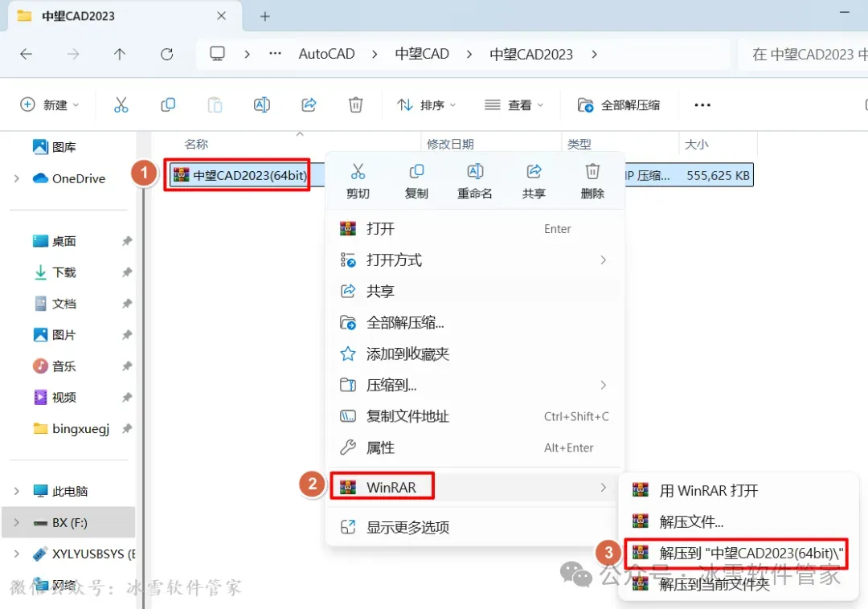This screenshot has height=609, width=868.
Task: Open the 排序 dropdown
Action: coord(426,104)
